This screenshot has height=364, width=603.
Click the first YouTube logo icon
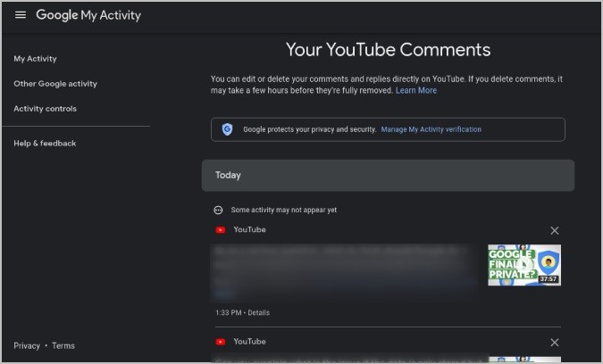pos(221,230)
